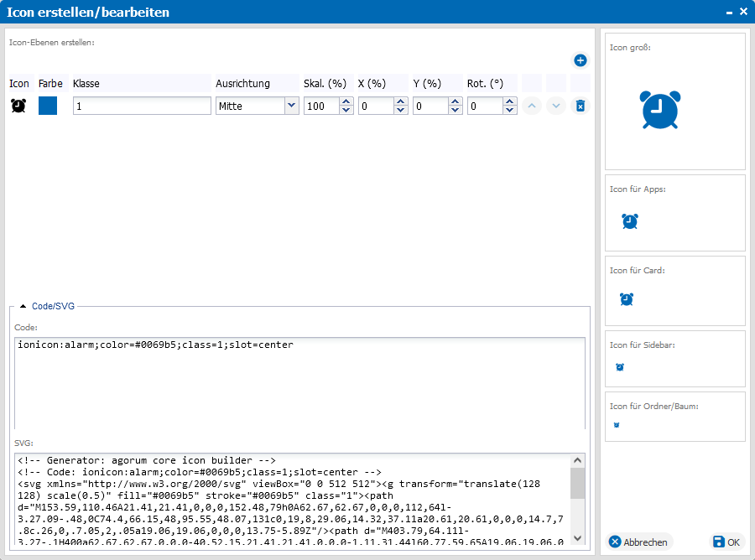
Task: Click the 'Icon für Sidebar:' label
Action: pos(643,345)
